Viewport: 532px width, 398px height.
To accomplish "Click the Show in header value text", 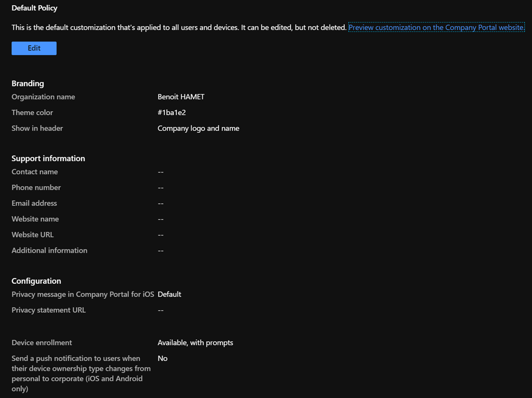I will pos(198,128).
